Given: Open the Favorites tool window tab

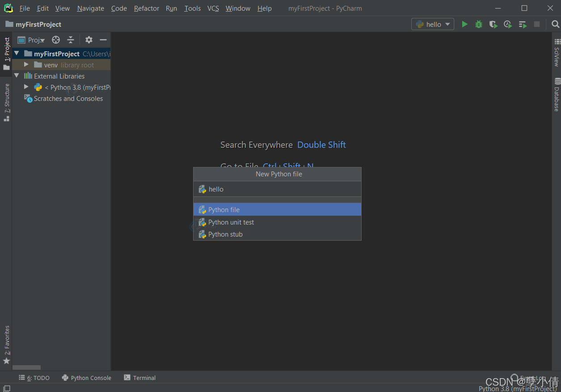Looking at the screenshot, I should 7,345.
